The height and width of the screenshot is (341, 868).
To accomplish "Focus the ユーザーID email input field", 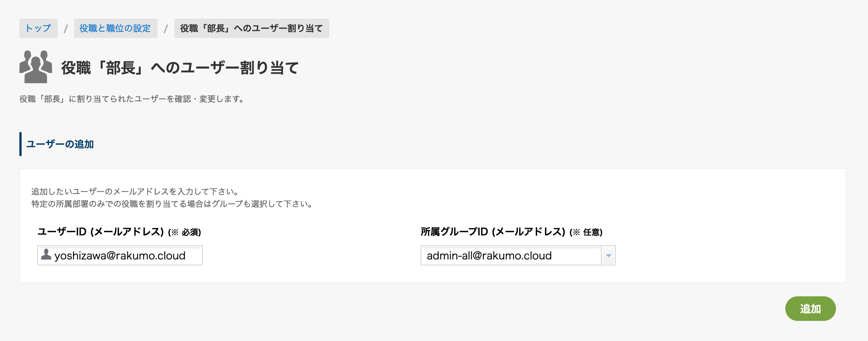I will click(x=120, y=255).
